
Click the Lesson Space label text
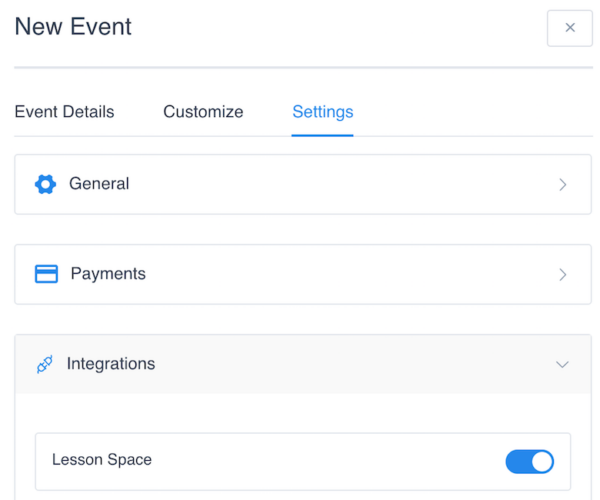pos(102,460)
